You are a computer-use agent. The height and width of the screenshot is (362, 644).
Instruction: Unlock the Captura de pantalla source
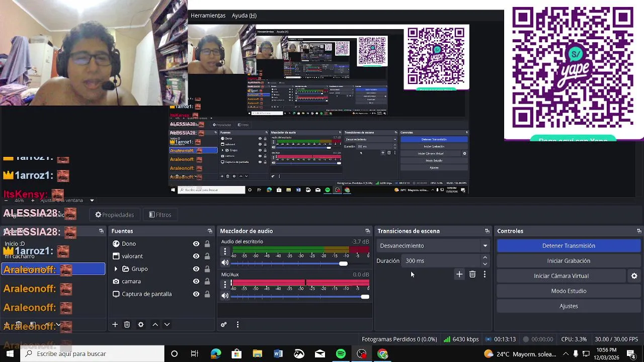(207, 294)
